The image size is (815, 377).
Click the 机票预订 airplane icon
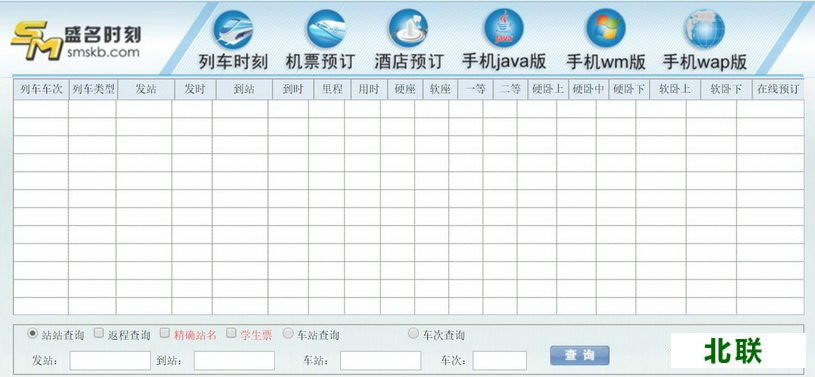(326, 29)
